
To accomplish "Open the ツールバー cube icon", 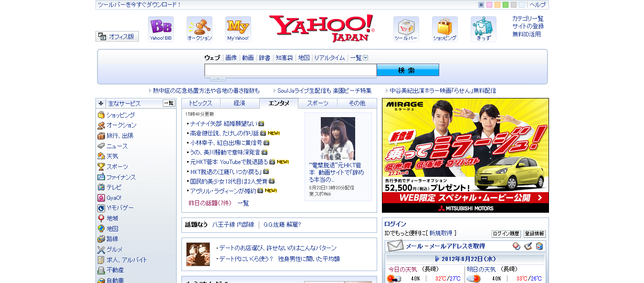I will tap(406, 29).
